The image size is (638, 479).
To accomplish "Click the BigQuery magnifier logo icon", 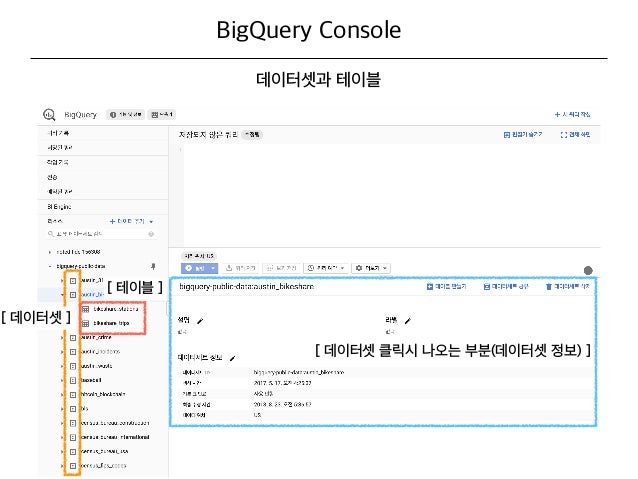I will click(49, 115).
